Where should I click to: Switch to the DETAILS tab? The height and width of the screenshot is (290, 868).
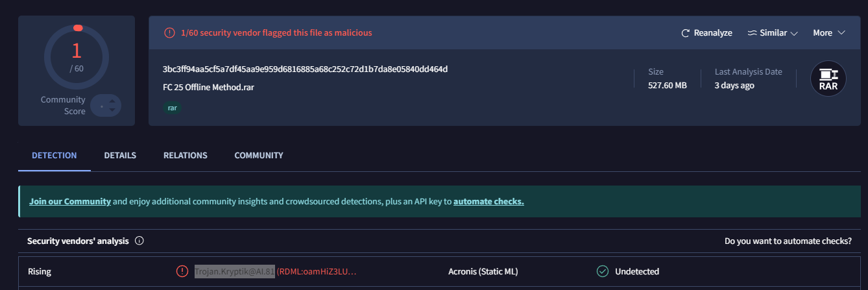tap(120, 156)
